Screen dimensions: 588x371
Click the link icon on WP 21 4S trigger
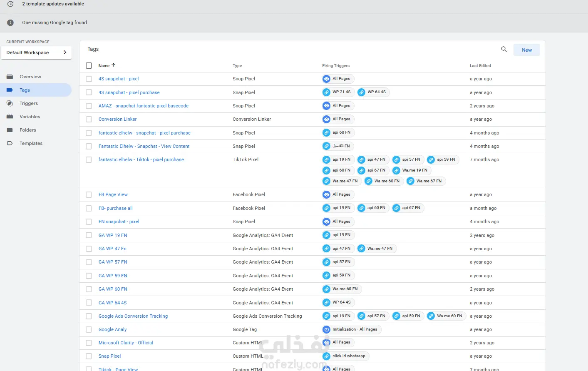click(327, 92)
